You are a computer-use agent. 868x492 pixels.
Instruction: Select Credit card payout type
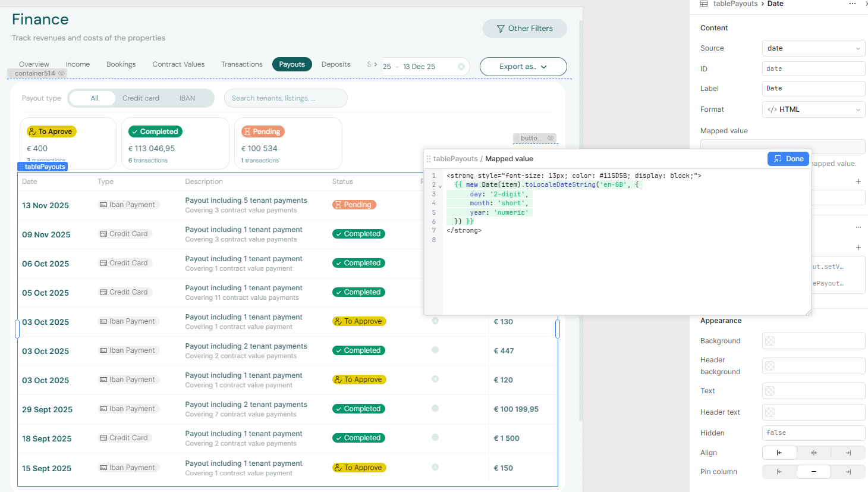[x=141, y=98]
